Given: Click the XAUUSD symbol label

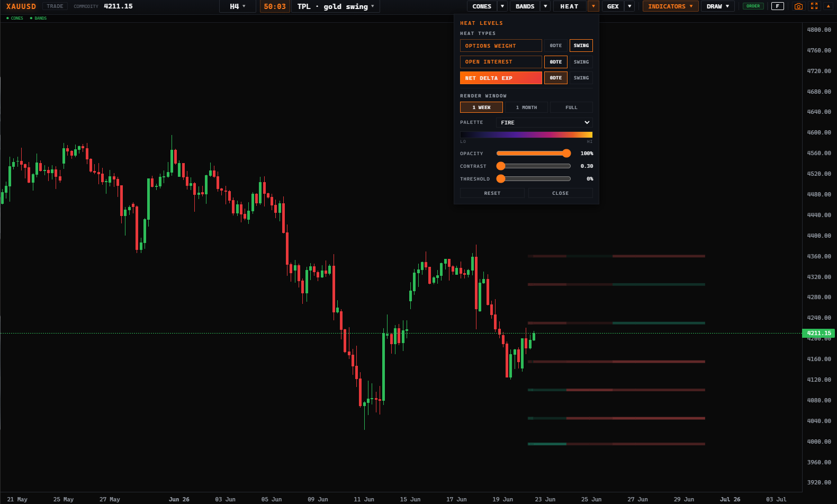Looking at the screenshot, I should tap(21, 6).
